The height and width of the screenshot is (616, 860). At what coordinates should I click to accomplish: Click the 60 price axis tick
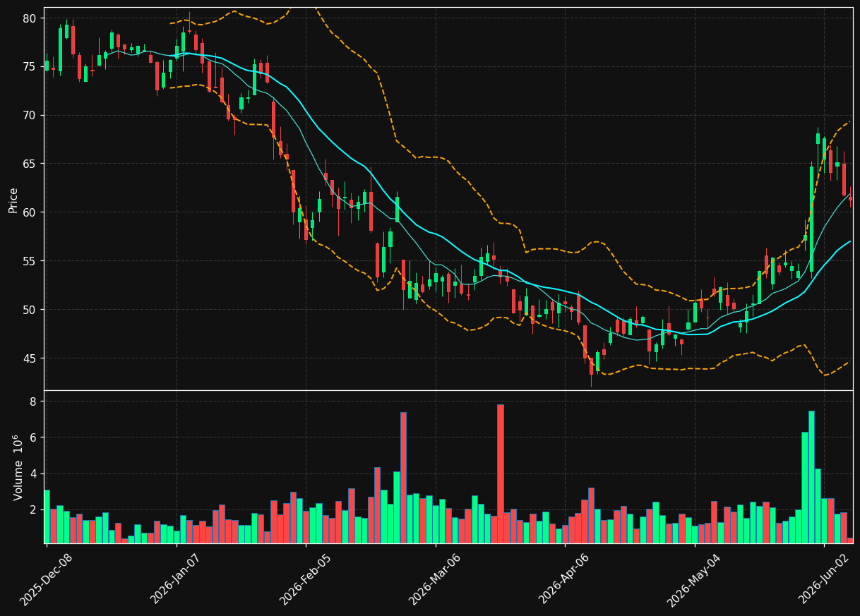point(29,212)
